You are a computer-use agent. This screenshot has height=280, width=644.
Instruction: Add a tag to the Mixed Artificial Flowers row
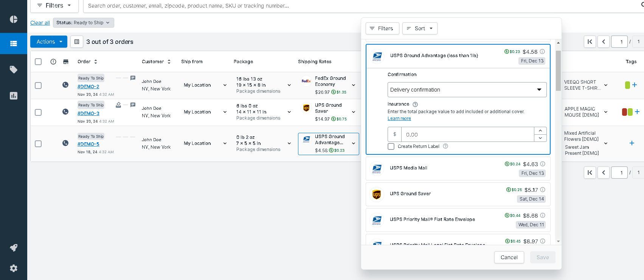tap(632, 143)
